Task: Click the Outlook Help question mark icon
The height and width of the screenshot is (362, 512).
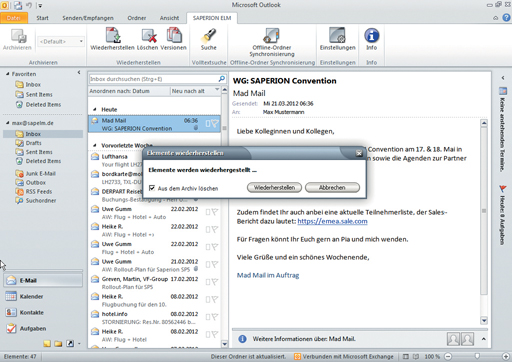Action: point(506,18)
